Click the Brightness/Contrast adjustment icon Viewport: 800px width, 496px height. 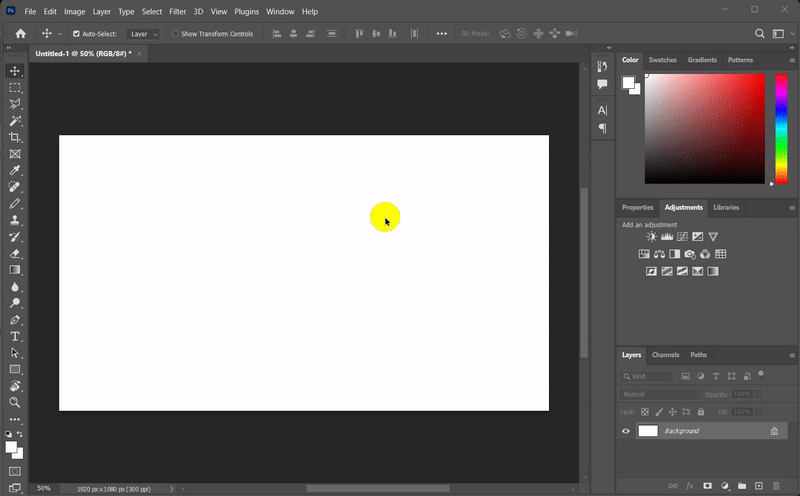(x=652, y=237)
